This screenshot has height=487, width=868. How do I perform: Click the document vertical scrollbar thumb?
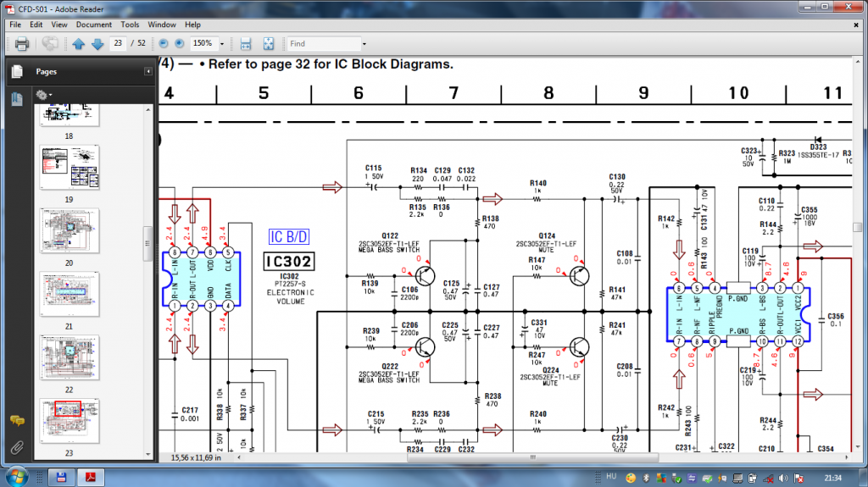[x=858, y=227]
